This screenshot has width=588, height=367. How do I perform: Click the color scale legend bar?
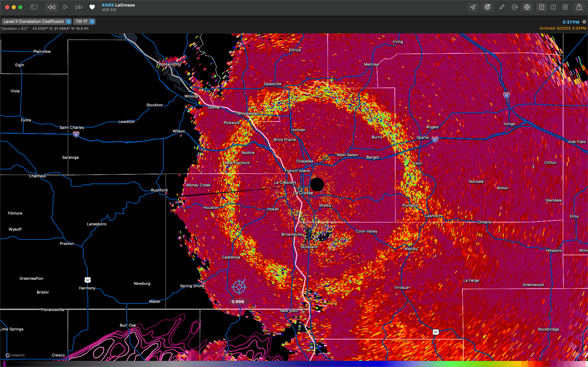[294, 364]
